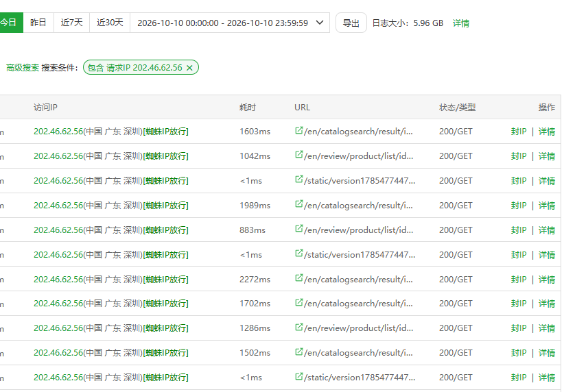
Task: Switch to the 今日 tab
Action: pyautogui.click(x=11, y=23)
